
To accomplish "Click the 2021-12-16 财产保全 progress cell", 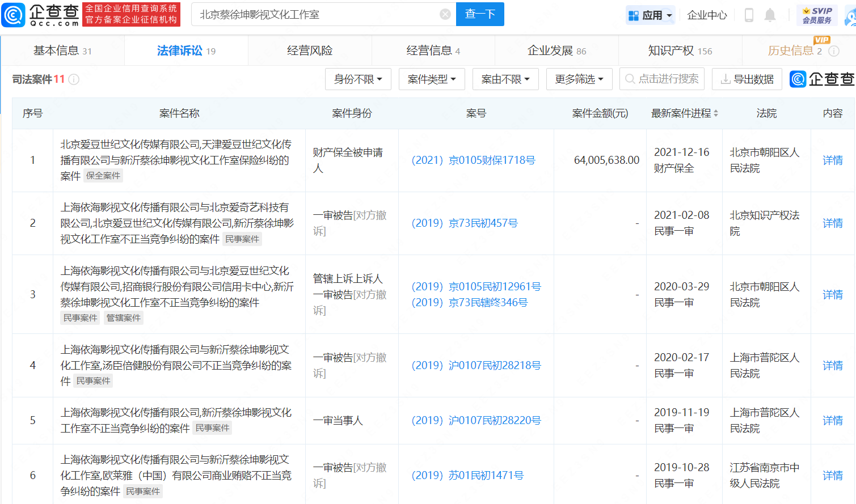I will pos(682,160).
